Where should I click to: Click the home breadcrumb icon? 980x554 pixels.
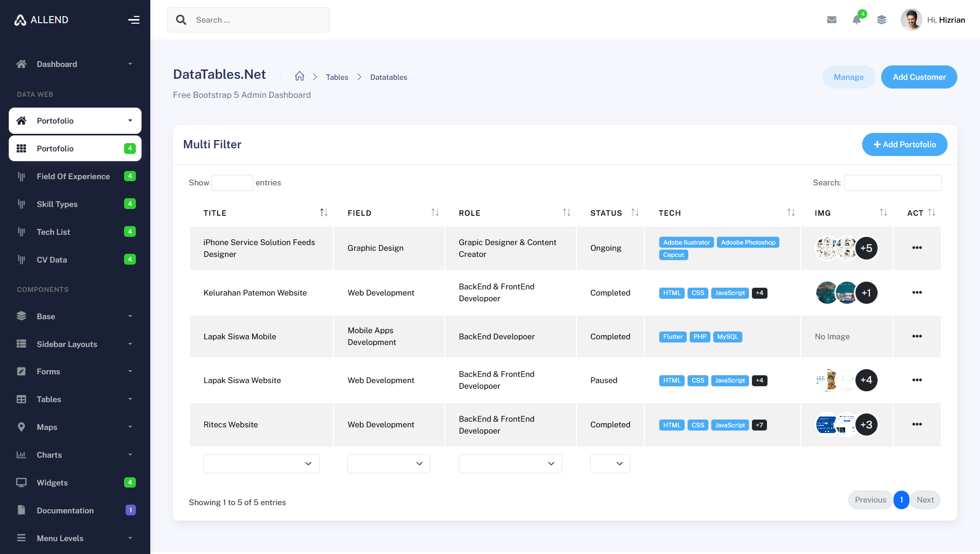pyautogui.click(x=299, y=77)
